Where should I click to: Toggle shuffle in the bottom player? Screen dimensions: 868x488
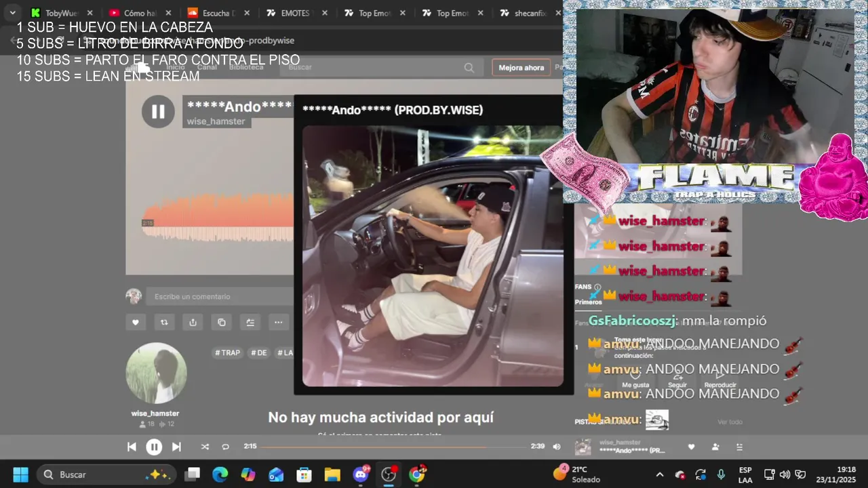click(x=205, y=447)
